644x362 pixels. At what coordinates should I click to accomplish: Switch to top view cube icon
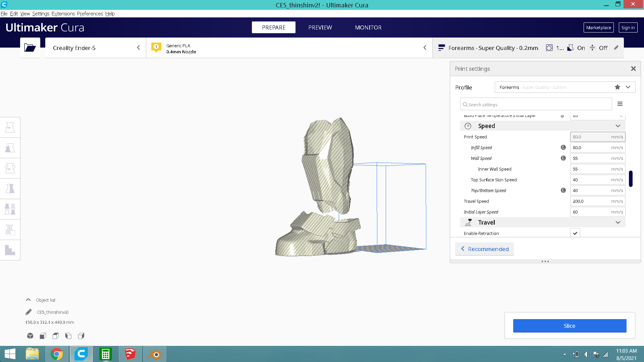coord(56,336)
